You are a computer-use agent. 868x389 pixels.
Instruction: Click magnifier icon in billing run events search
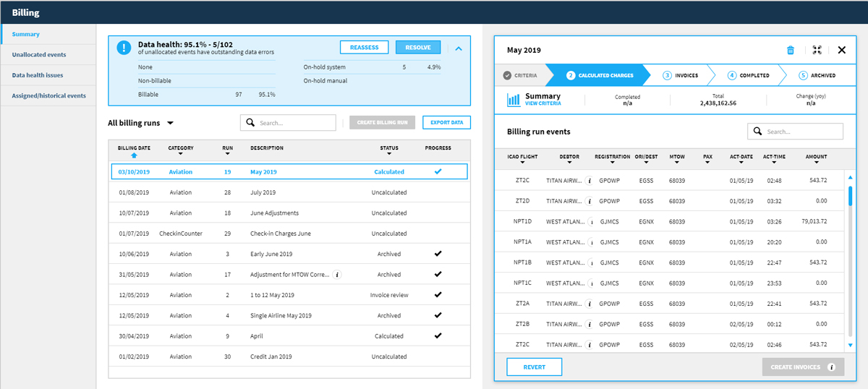click(757, 132)
